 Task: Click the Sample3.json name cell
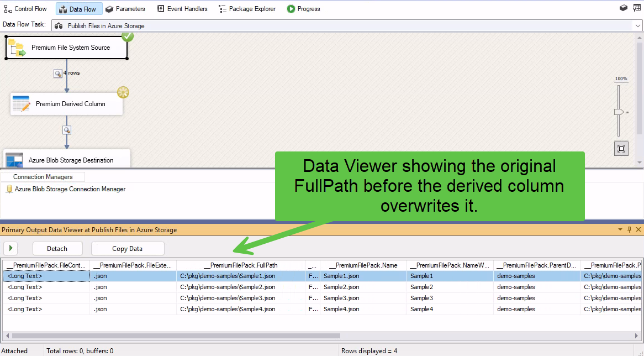(363, 298)
